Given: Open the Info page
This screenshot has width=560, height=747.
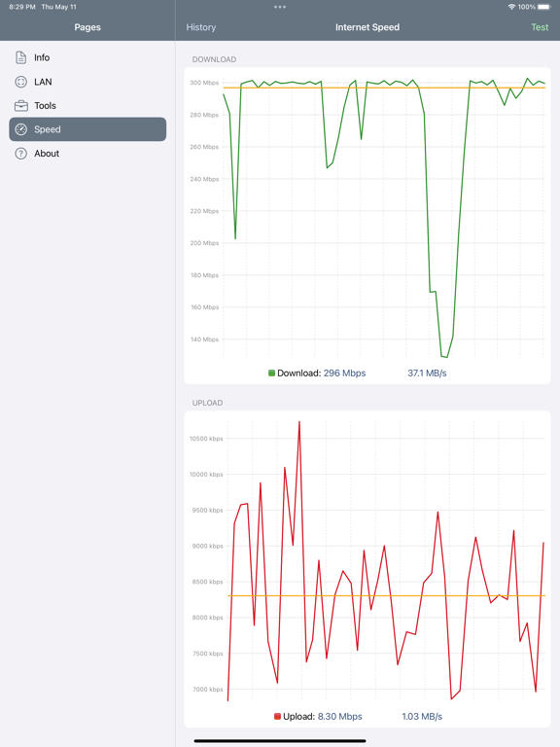Looking at the screenshot, I should (87, 57).
